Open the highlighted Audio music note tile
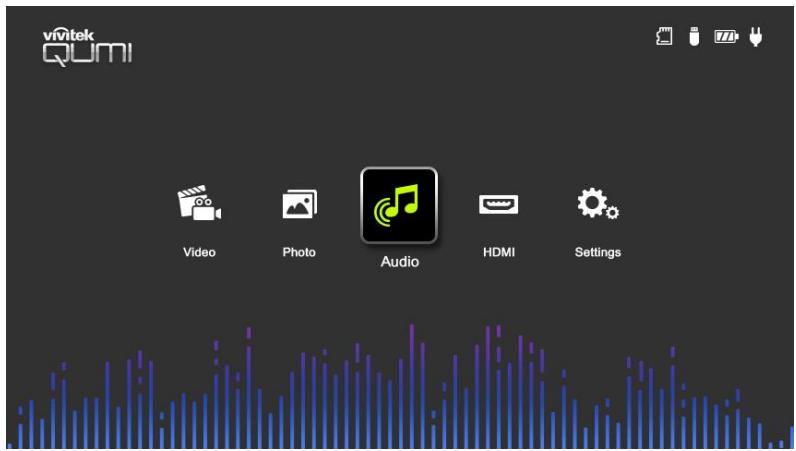The height and width of the screenshot is (451, 796). (399, 205)
